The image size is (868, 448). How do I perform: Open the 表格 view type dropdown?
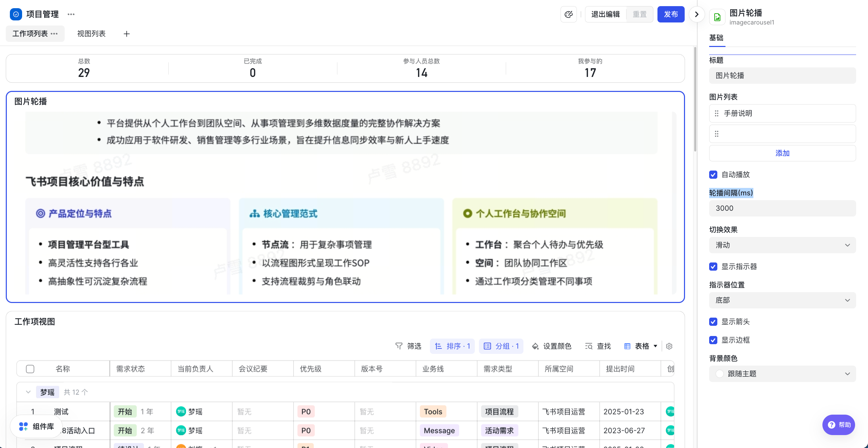pyautogui.click(x=641, y=346)
